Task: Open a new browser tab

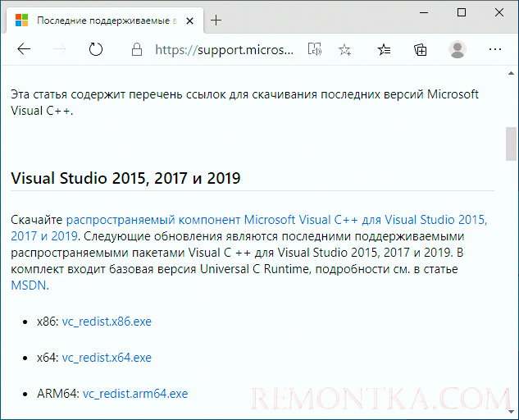Action: click(216, 21)
